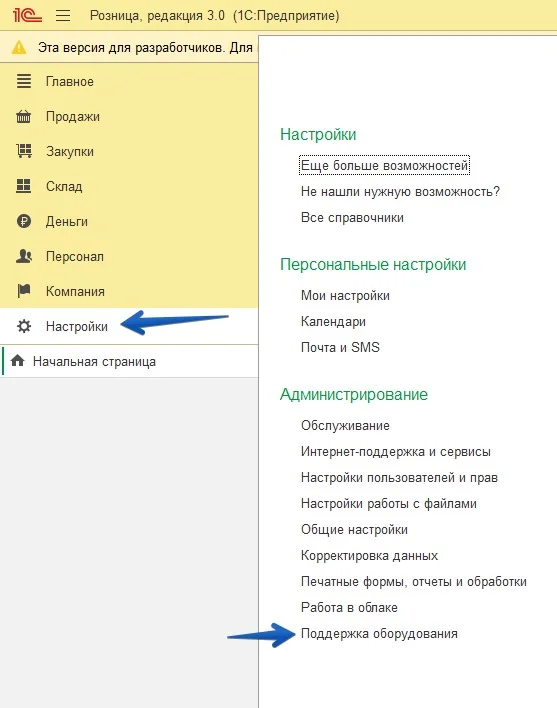Open Поддержка оборудования link

point(379,633)
